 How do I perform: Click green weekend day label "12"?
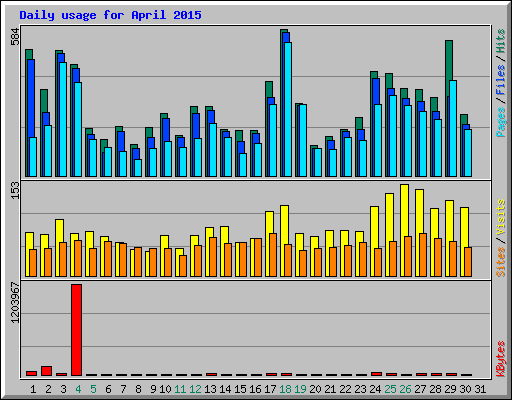coord(195,389)
